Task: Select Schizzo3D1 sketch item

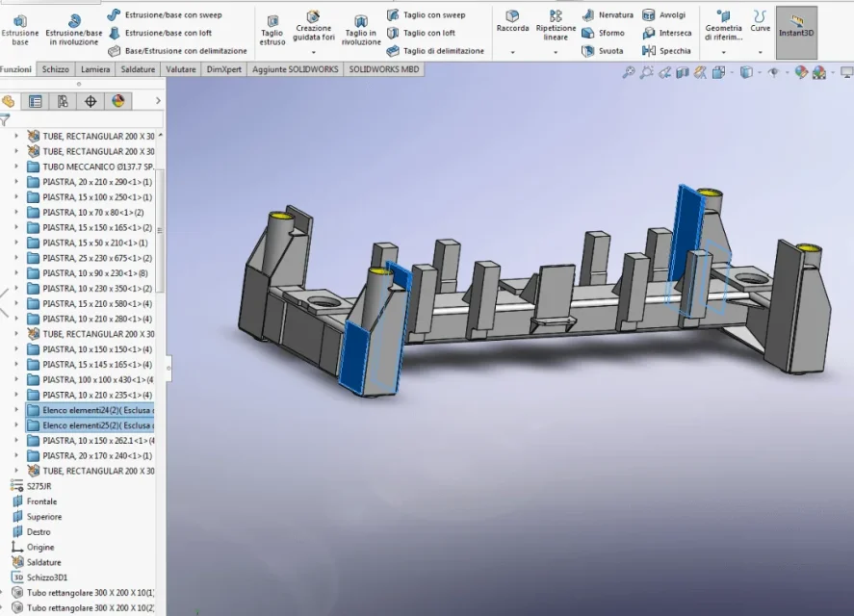Action: (39, 577)
